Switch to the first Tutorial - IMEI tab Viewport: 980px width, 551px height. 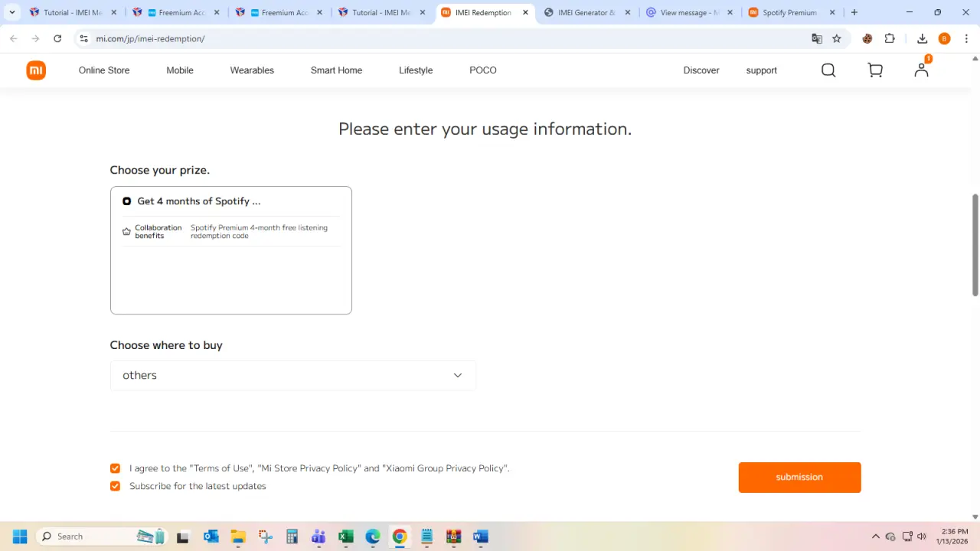tap(73, 12)
